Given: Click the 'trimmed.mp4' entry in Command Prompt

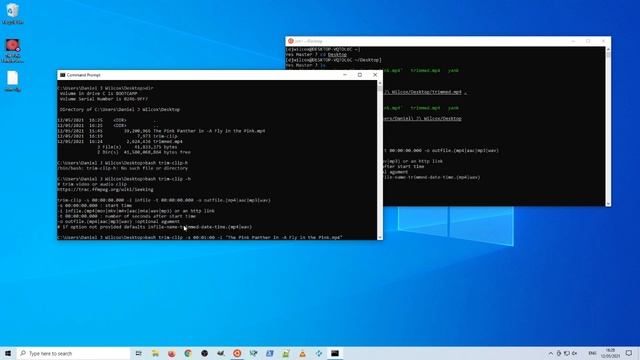Looking at the screenshot, I should click(120, 141).
